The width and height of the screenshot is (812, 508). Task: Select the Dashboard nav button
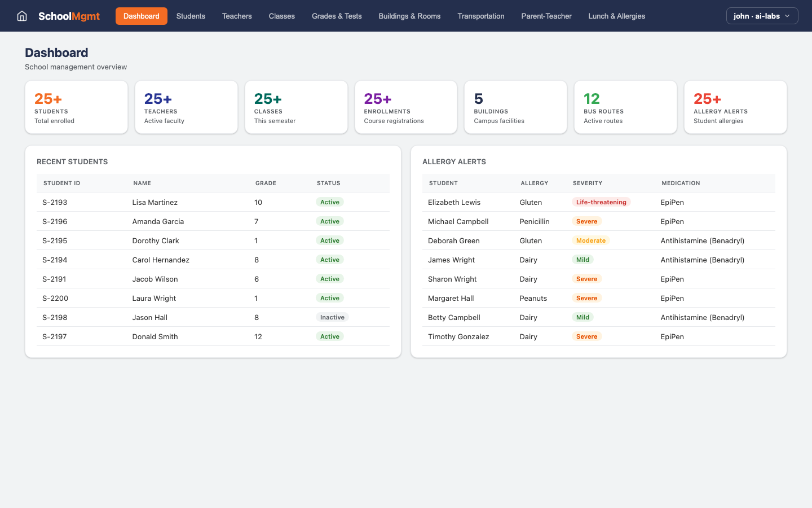(x=141, y=16)
